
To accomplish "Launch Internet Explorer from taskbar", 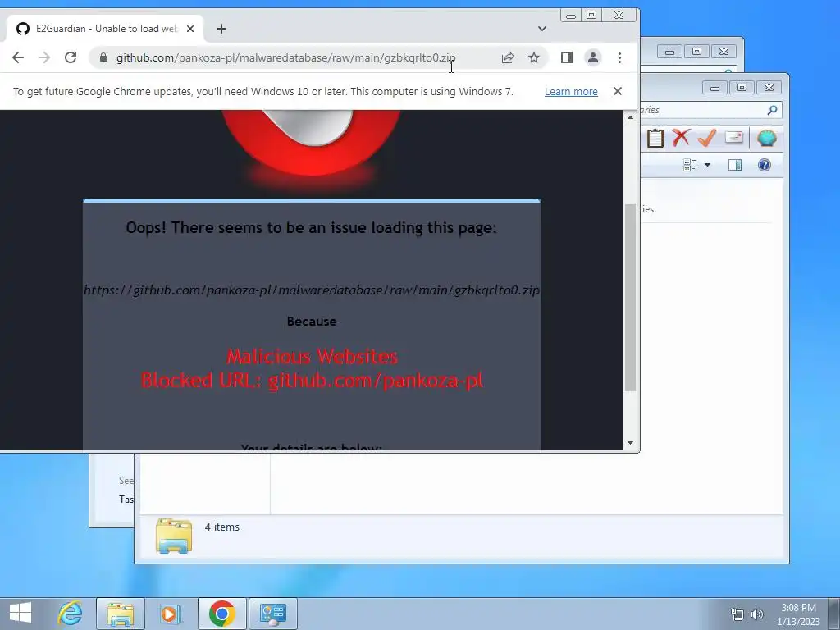I will 71,614.
